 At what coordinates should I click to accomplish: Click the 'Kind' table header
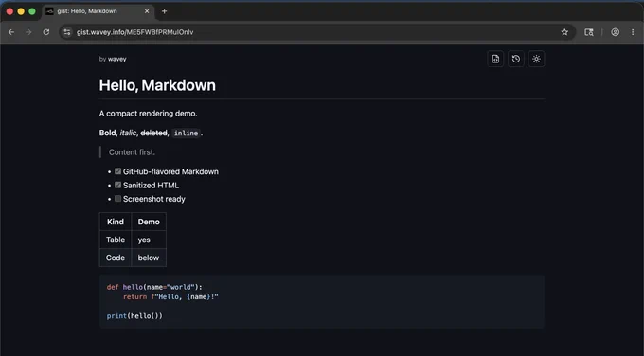[x=116, y=222]
